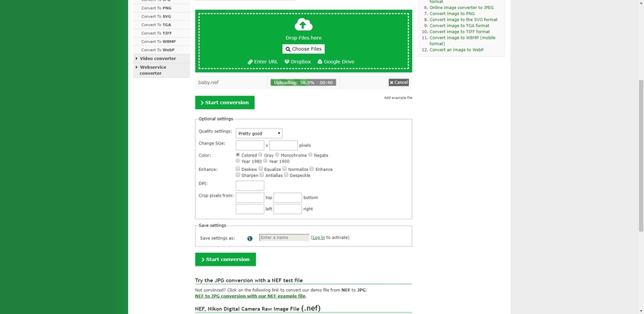Select Convert To TIFF sidebar item
The image size is (644, 314).
[156, 33]
